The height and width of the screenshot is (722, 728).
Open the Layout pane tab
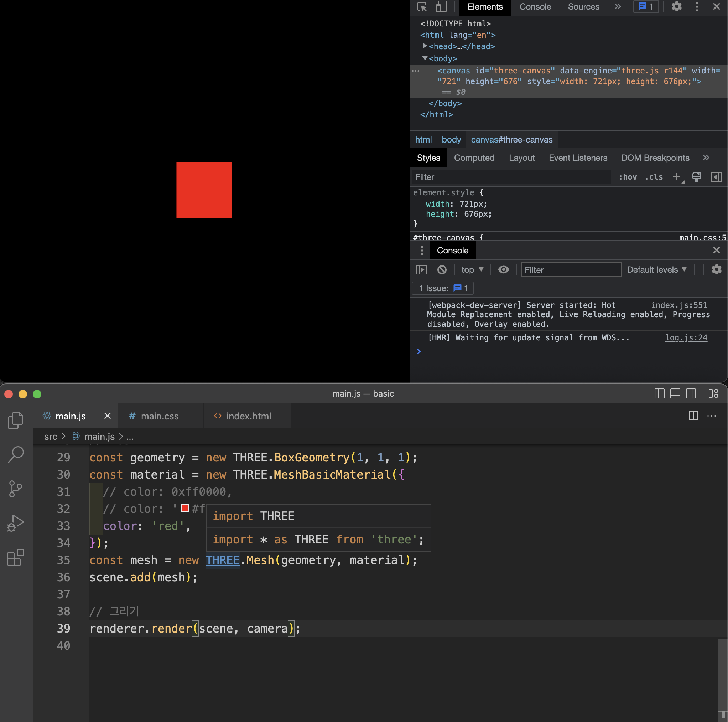[x=521, y=158]
